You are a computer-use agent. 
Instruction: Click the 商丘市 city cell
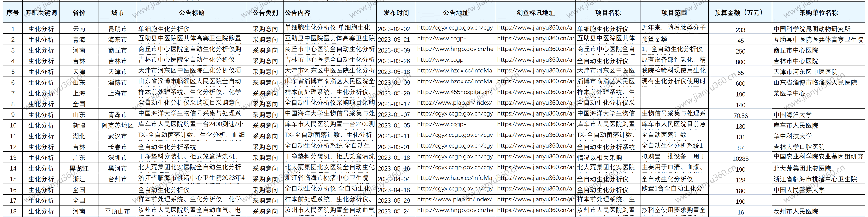coord(118,50)
